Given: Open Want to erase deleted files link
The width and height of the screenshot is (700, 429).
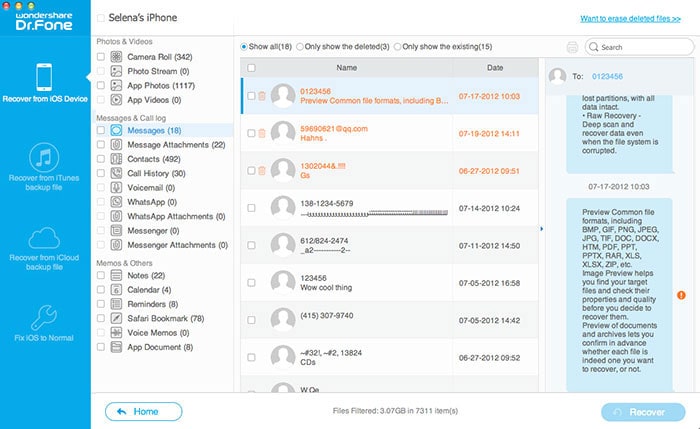Looking at the screenshot, I should tap(630, 19).
